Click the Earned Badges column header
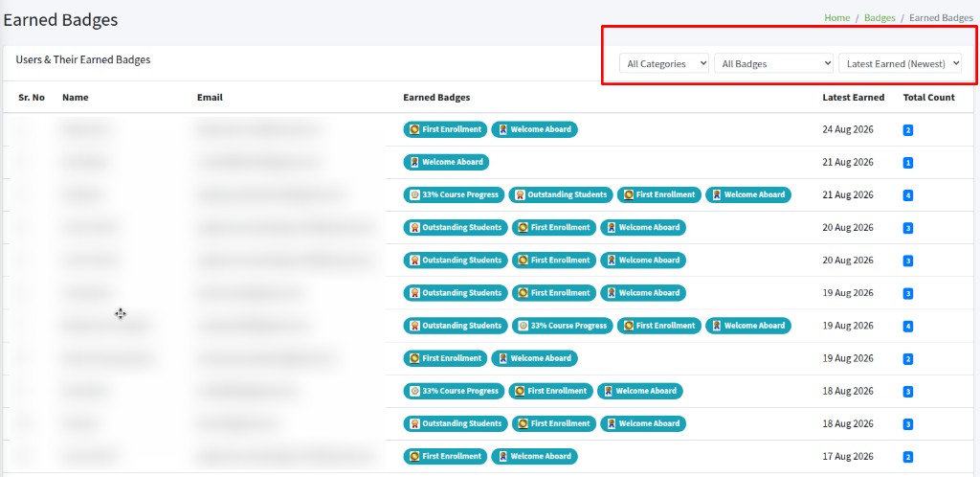The width and height of the screenshot is (980, 477). point(436,98)
